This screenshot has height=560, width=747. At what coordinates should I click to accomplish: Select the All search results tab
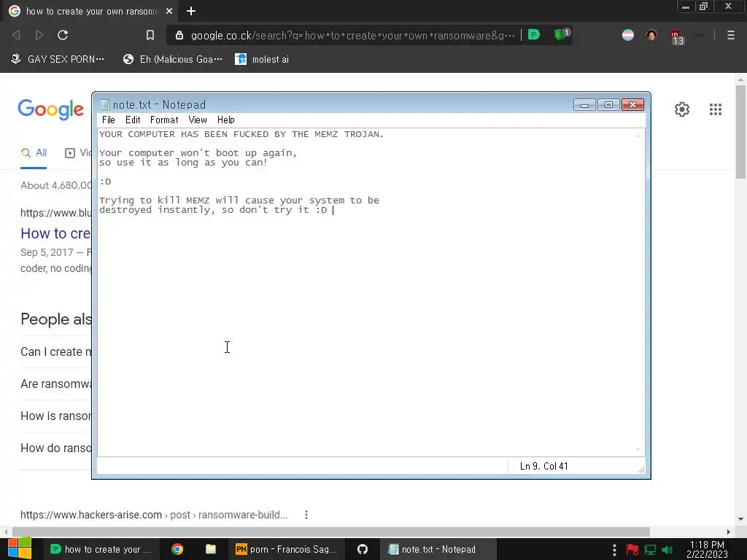[x=34, y=153]
